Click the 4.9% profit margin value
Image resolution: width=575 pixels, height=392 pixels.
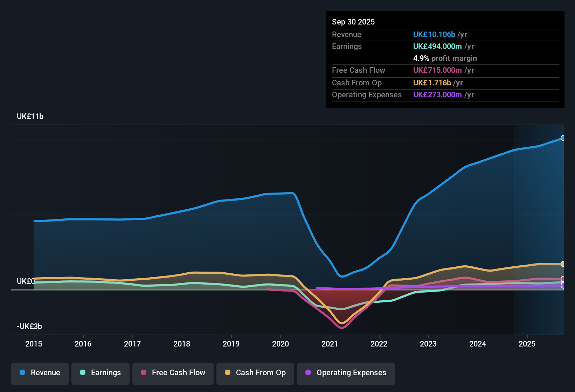[421, 58]
